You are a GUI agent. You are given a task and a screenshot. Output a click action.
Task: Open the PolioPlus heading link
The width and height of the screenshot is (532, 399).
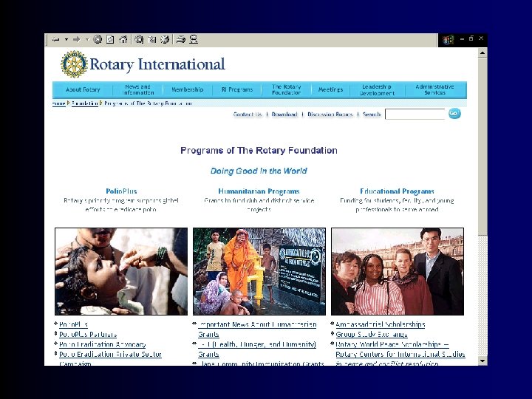tap(121, 191)
